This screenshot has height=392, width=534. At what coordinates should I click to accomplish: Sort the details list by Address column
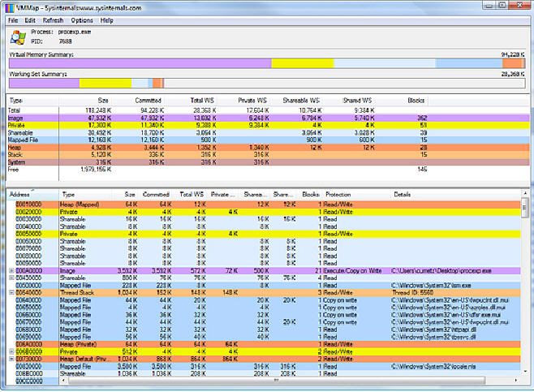[19, 195]
